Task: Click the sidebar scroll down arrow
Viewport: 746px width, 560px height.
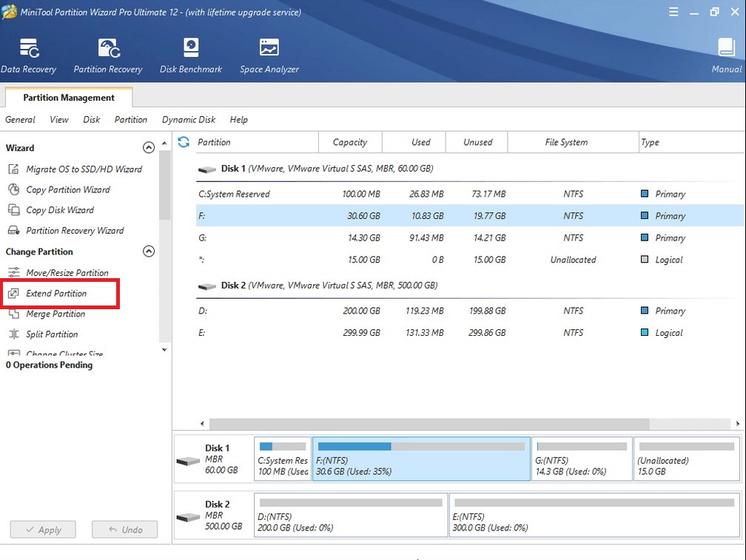Action: tap(164, 349)
